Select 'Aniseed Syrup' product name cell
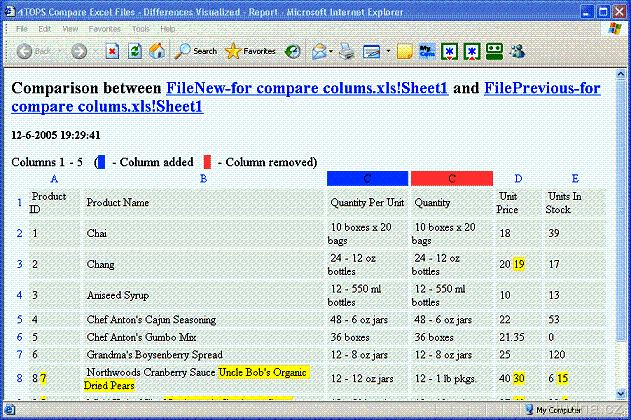Screen dimensions: 631x420 point(204,295)
